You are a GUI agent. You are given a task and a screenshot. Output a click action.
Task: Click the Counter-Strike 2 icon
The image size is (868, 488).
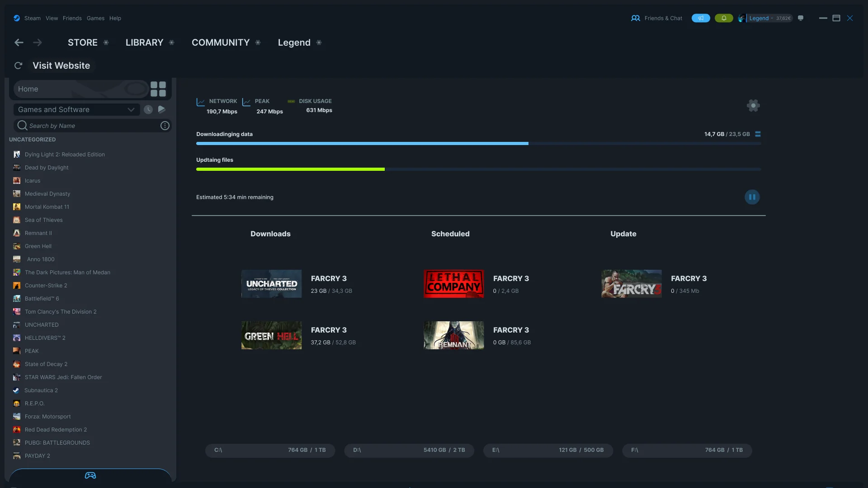[17, 286]
